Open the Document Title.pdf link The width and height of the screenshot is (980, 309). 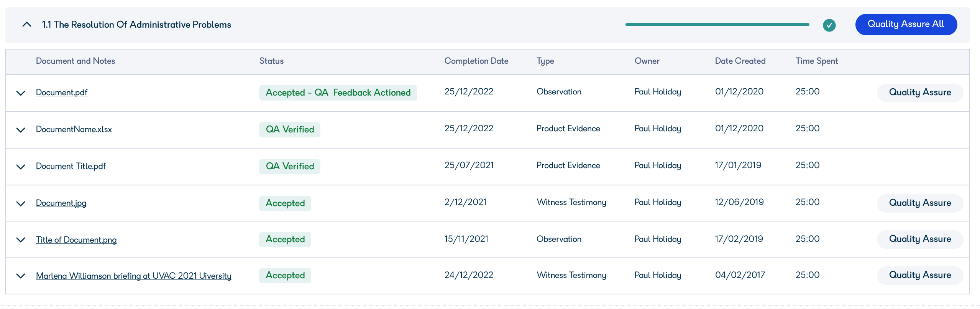click(71, 166)
